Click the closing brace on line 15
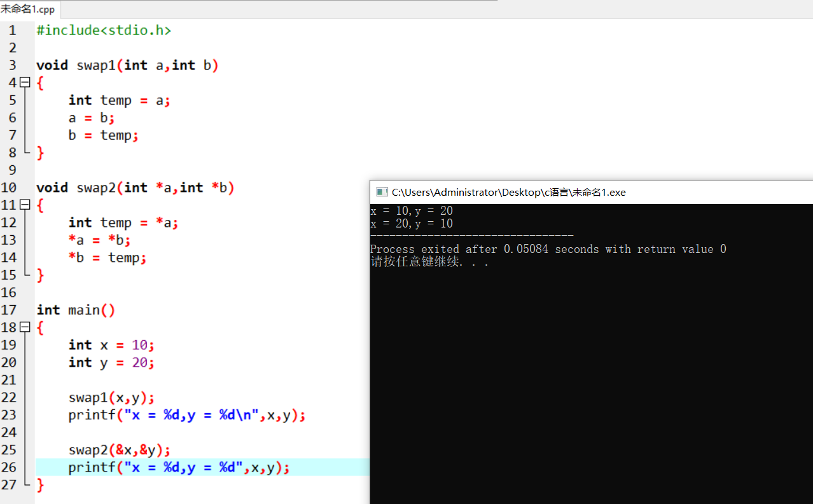813x504 pixels. 41,275
